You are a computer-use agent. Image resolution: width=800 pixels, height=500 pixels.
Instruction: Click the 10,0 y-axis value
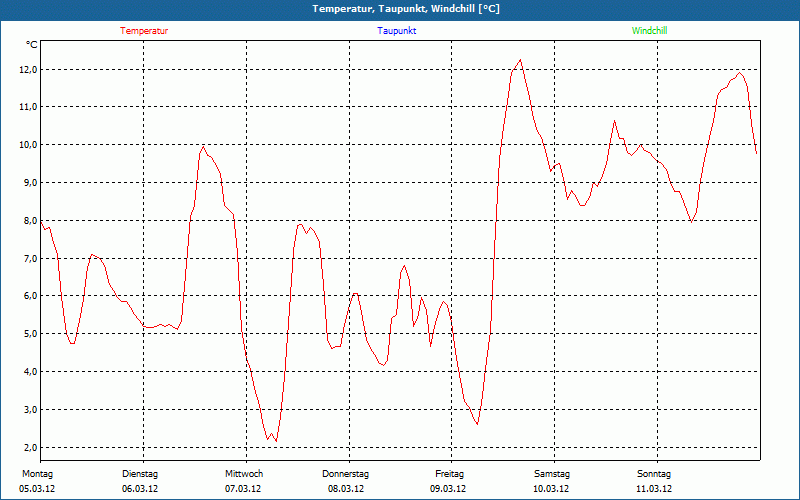pyautogui.click(x=28, y=144)
